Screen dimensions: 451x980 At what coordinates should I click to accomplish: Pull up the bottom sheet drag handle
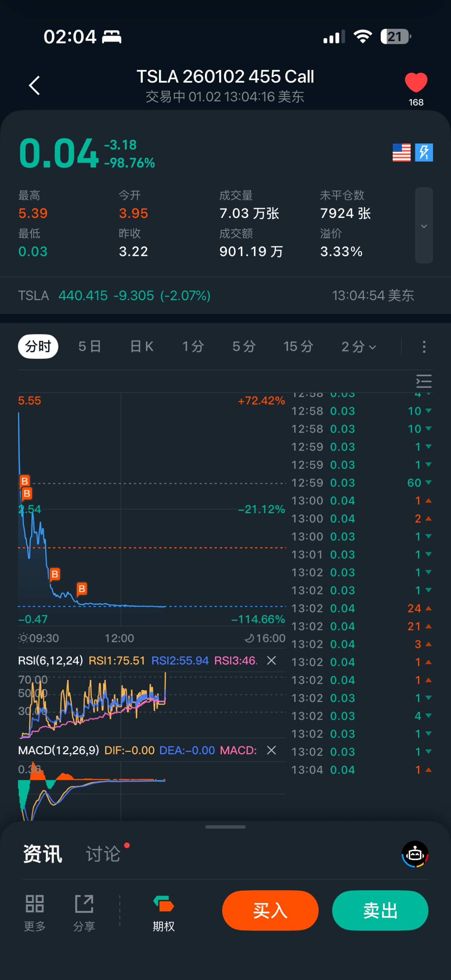[x=225, y=827]
